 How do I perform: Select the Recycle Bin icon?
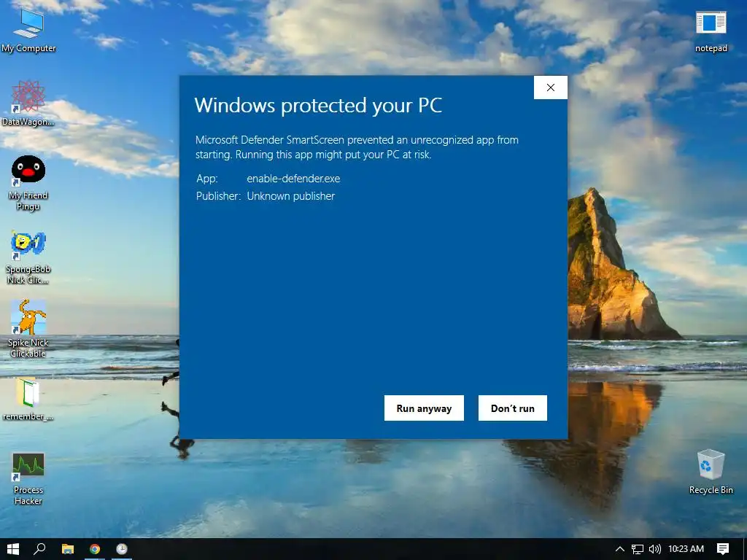[711, 472]
